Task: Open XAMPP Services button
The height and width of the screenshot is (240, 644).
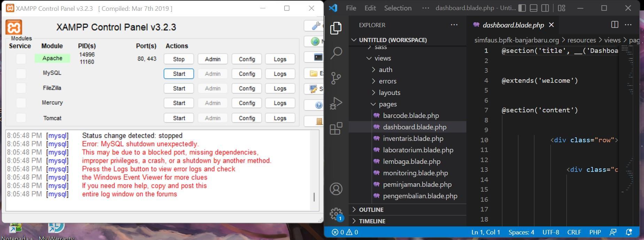Action: pos(314,89)
